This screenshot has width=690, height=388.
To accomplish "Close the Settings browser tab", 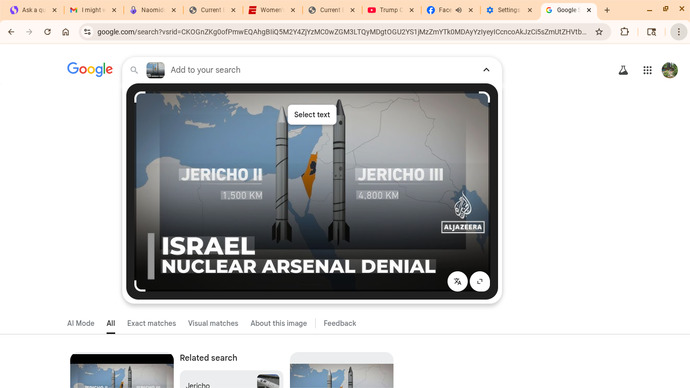I will coord(530,10).
